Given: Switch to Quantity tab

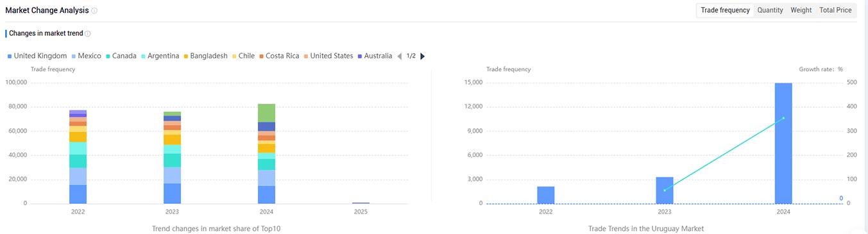Looking at the screenshot, I should coord(770,10).
